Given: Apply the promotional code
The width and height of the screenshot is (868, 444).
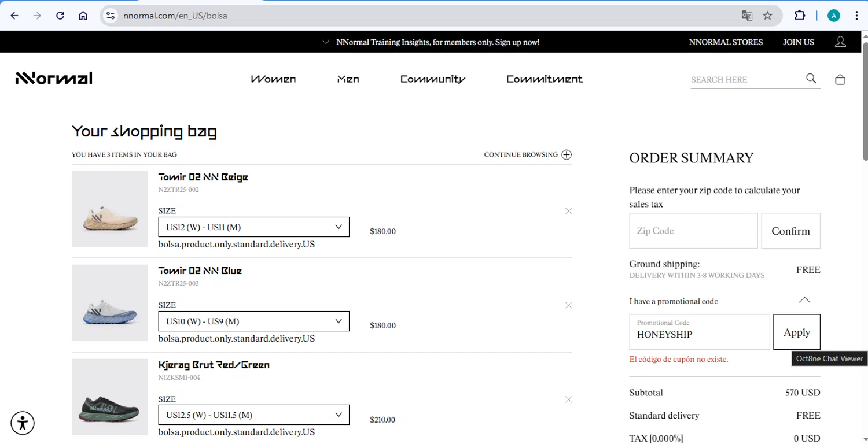Looking at the screenshot, I should click(797, 332).
